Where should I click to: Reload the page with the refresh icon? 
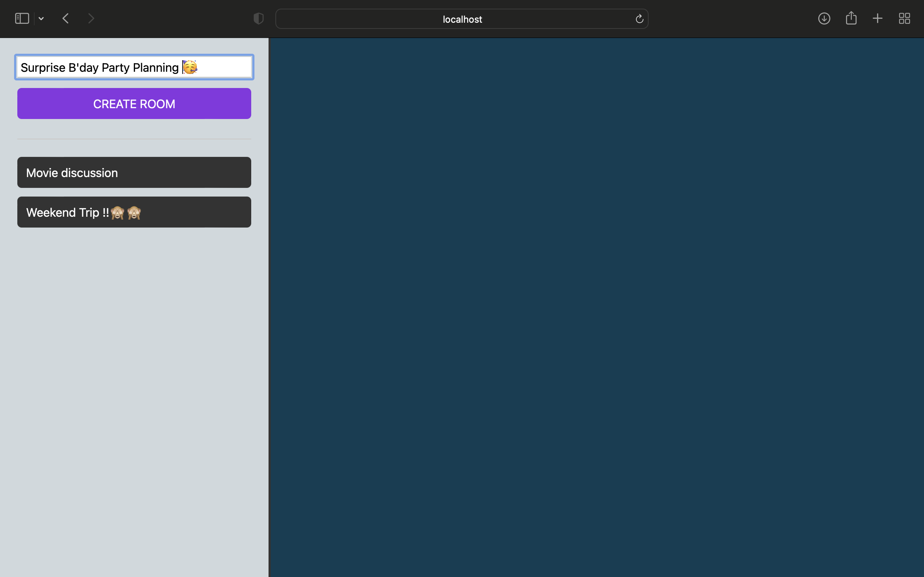click(x=639, y=18)
